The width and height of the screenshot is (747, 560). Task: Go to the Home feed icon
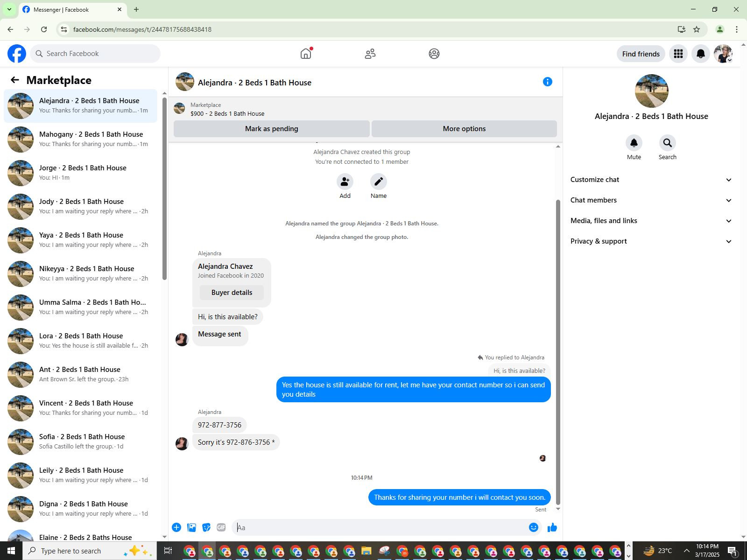306,54
